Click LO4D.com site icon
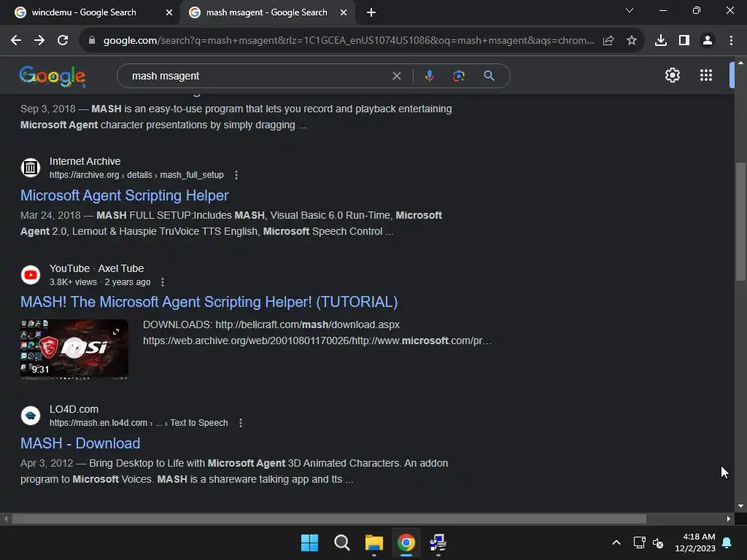The image size is (747, 560). click(x=31, y=415)
